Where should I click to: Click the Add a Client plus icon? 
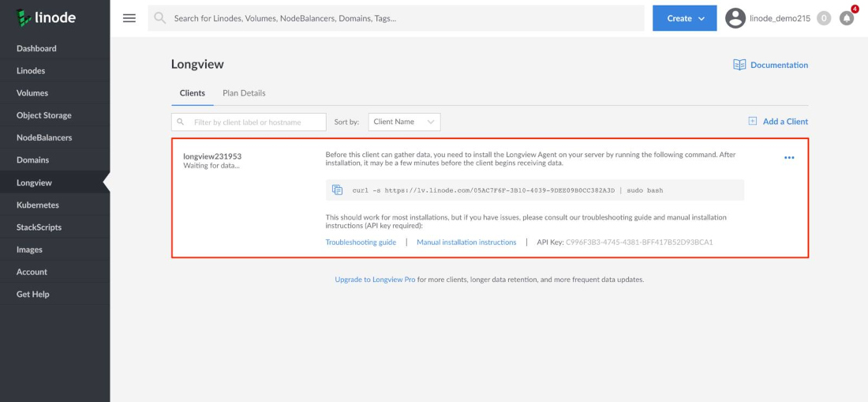point(752,122)
